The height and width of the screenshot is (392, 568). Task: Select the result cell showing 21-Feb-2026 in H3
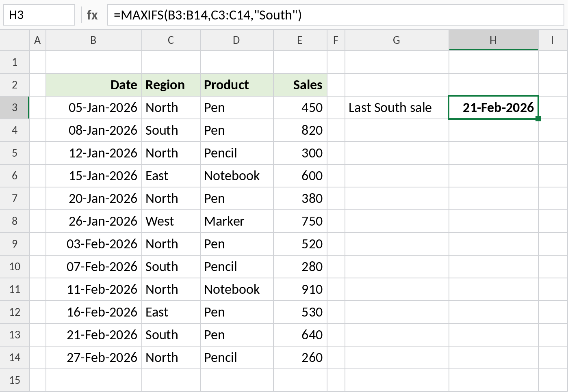coord(494,108)
